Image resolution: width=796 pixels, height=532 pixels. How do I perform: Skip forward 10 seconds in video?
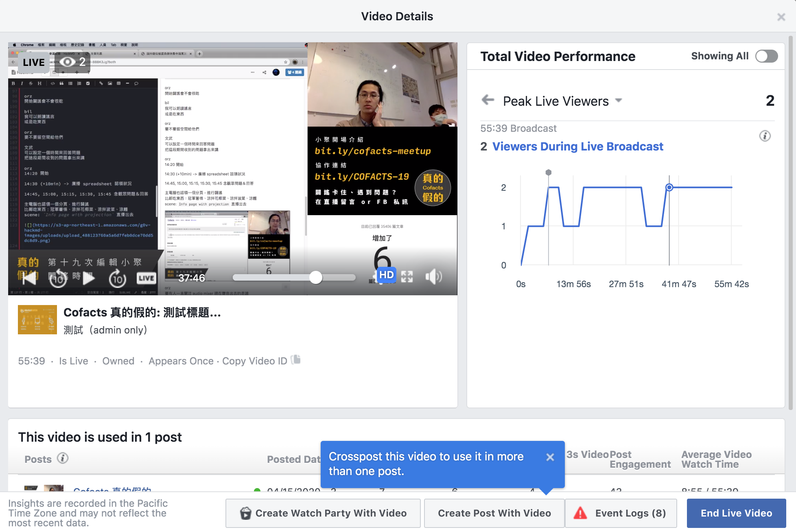point(117,278)
